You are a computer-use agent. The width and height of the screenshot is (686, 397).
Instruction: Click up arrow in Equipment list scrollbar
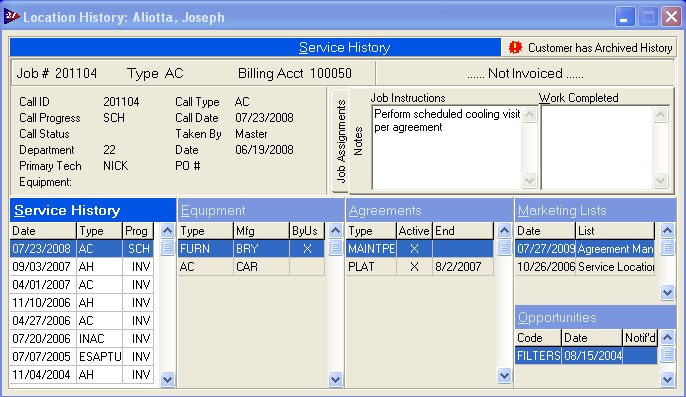pyautogui.click(x=335, y=230)
